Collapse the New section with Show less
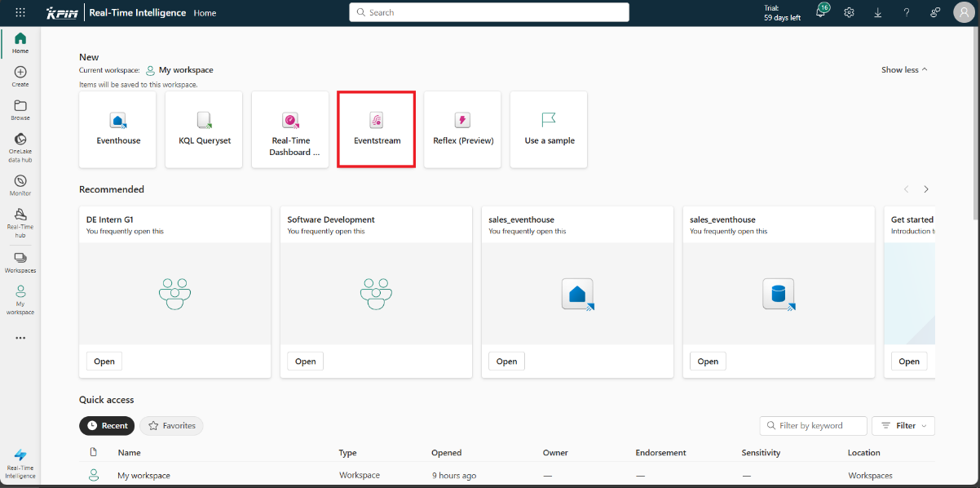This screenshot has height=488, width=980. pyautogui.click(x=904, y=70)
